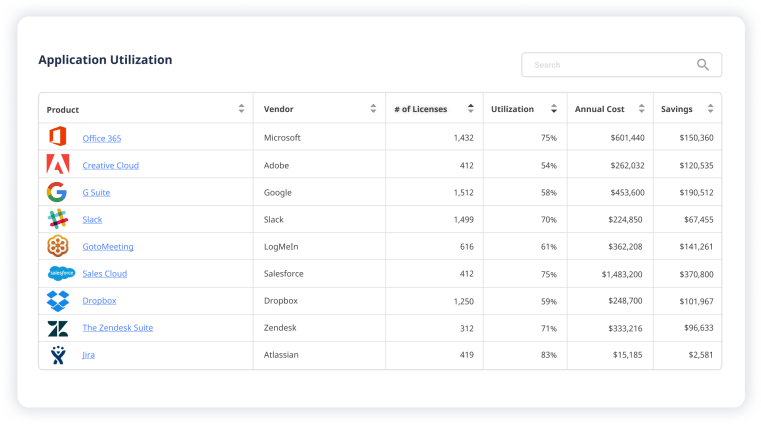Click the Office 365 logo icon
Viewport: 761px width, 424px height.
tap(57, 137)
